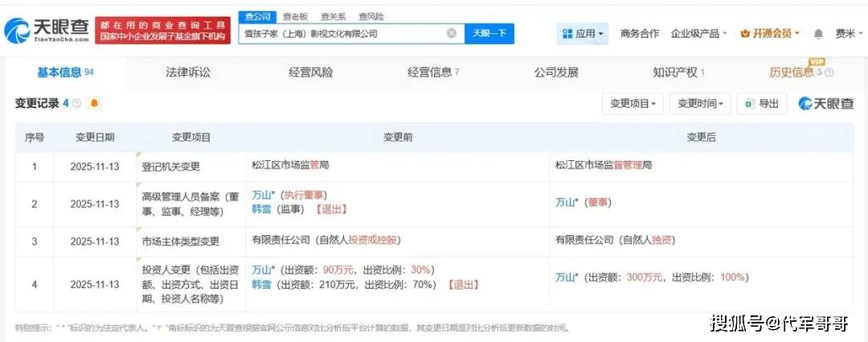Click the orange alert bell beside 变更记录
The width and height of the screenshot is (868, 342).
coord(94,104)
